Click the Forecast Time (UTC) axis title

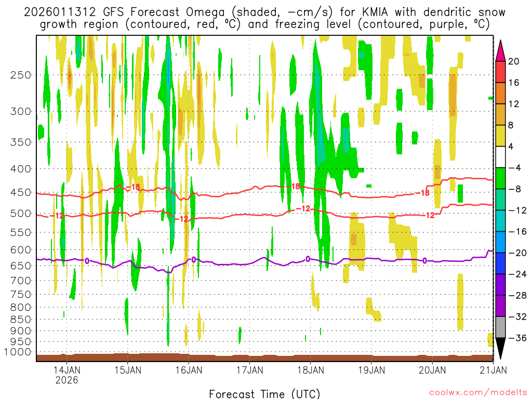click(264, 393)
